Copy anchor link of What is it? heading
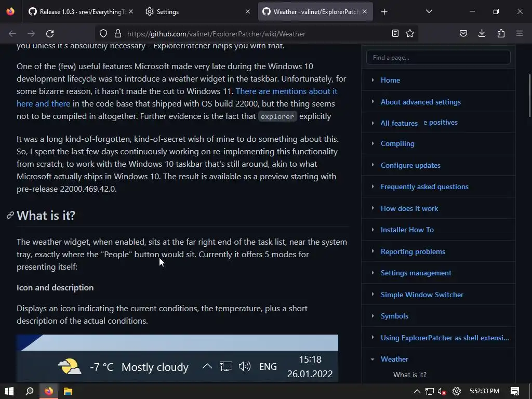 pos(10,215)
